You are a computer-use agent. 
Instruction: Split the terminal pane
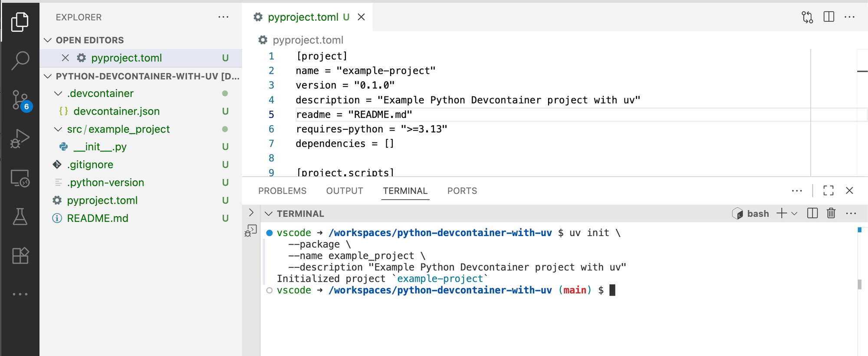tap(812, 213)
